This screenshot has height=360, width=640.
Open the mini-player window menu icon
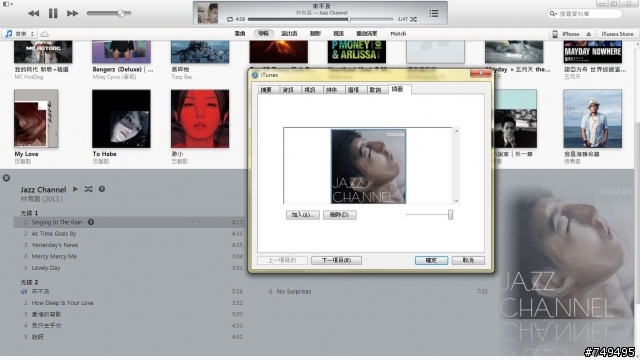[7, 4]
